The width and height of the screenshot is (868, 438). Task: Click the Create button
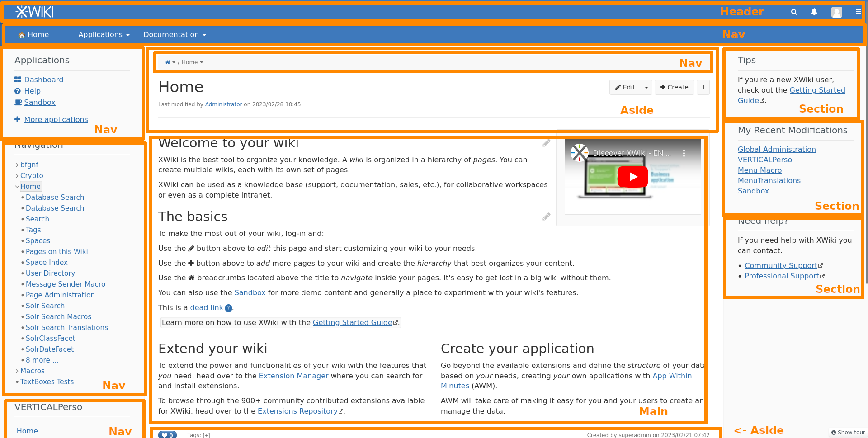pos(674,87)
